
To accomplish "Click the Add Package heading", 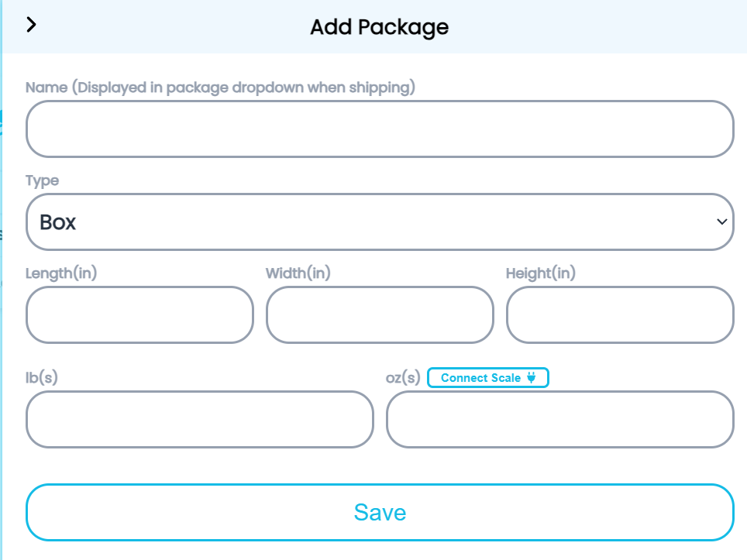I will click(x=380, y=27).
